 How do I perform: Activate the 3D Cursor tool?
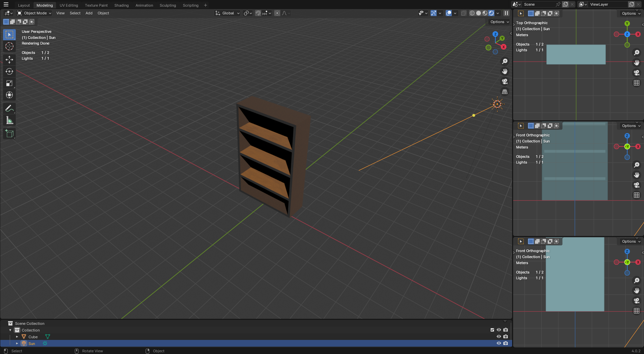click(x=9, y=46)
